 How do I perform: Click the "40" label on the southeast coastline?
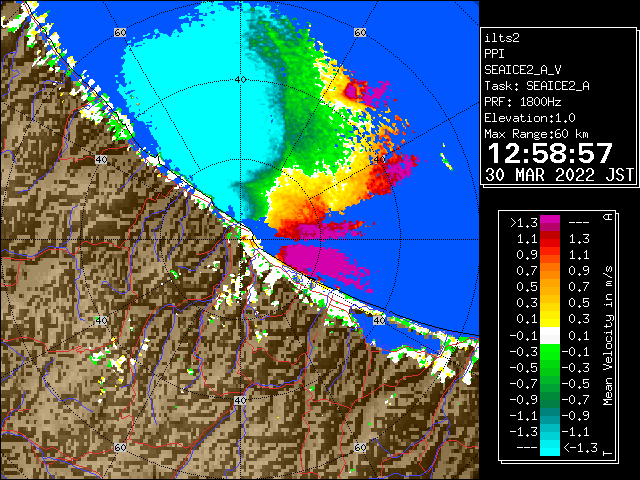pyautogui.click(x=379, y=320)
